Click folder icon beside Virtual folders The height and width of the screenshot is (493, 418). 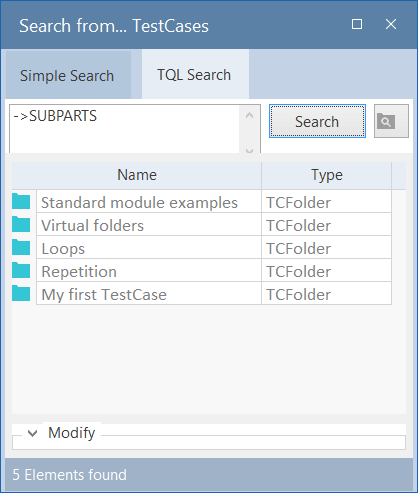[21, 224]
